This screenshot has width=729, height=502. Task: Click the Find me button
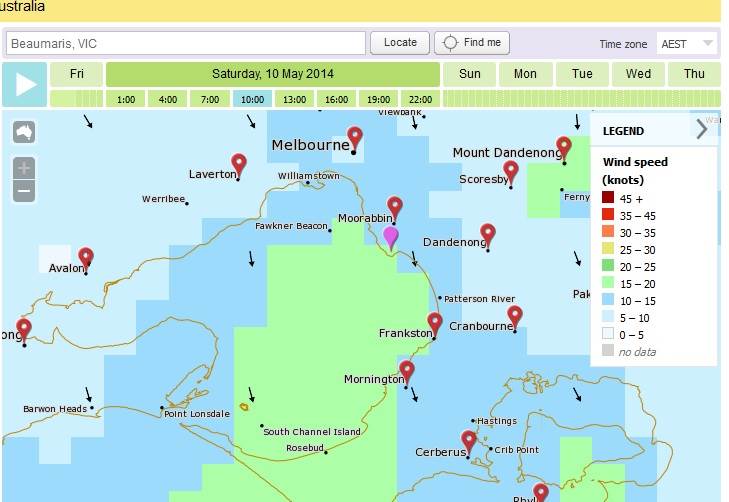tap(473, 43)
